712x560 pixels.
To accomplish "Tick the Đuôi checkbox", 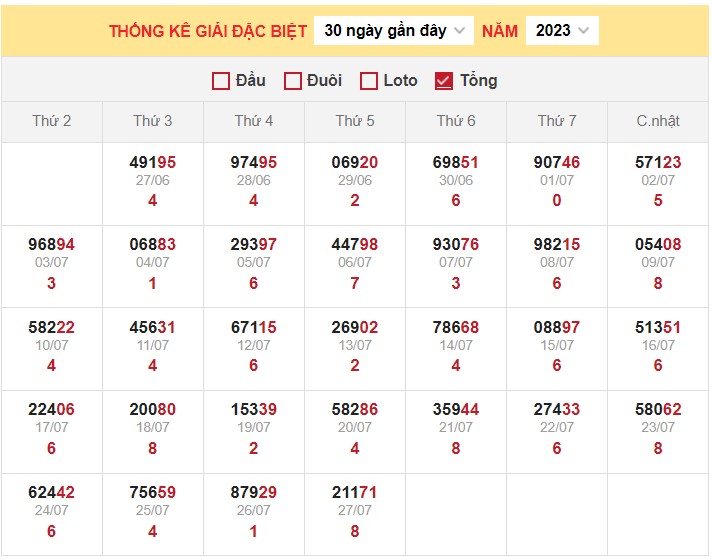I will click(x=293, y=81).
